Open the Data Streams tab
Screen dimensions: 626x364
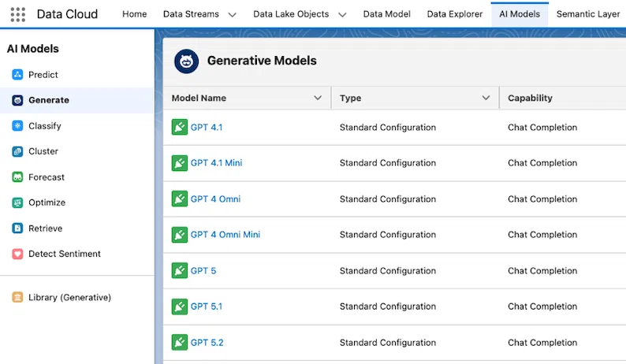pos(191,14)
